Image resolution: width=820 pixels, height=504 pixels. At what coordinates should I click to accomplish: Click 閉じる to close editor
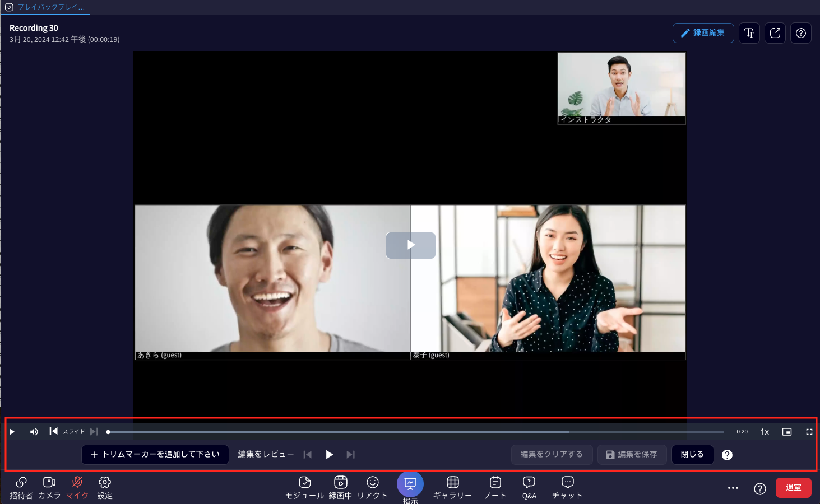692,455
